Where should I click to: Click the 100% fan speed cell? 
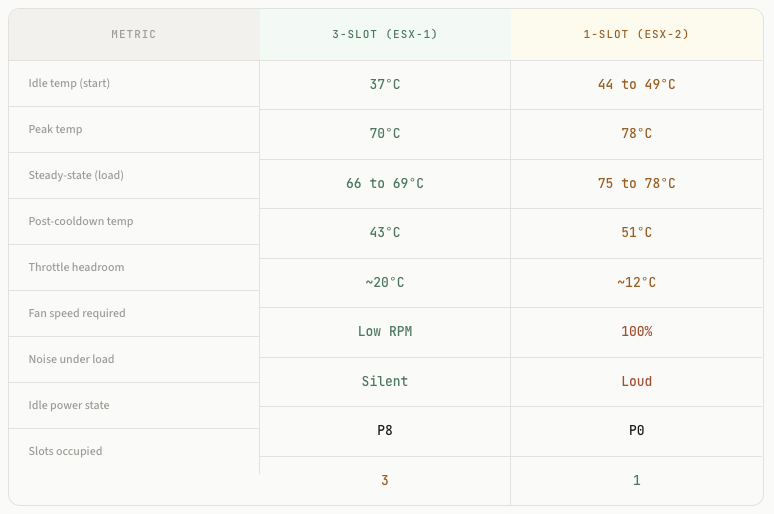coord(636,332)
